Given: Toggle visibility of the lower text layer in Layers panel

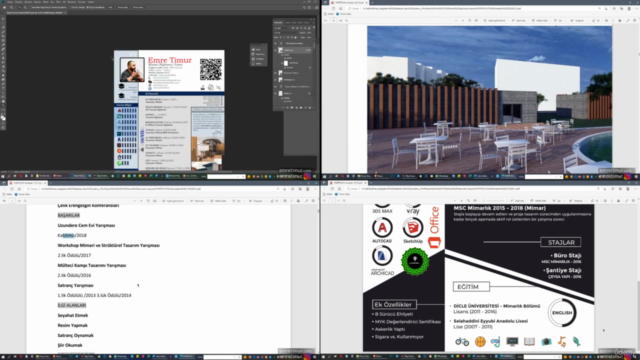Looking at the screenshot, I should (275, 87).
